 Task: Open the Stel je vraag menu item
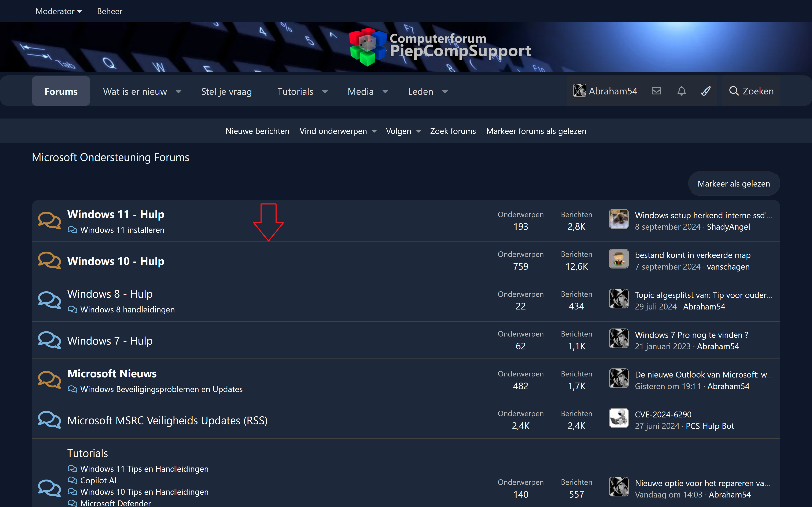pyautogui.click(x=226, y=91)
